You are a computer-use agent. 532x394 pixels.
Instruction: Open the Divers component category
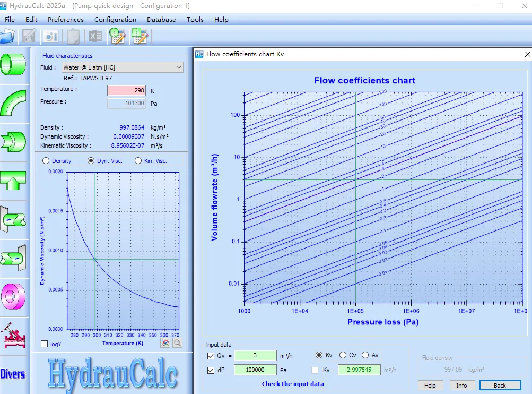(x=13, y=374)
